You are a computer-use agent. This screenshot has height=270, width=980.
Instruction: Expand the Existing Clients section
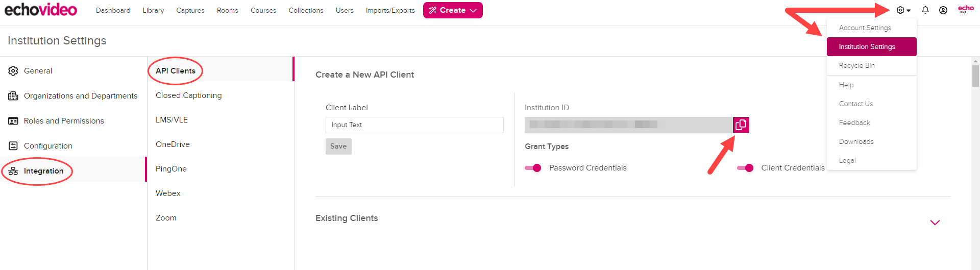pos(935,223)
